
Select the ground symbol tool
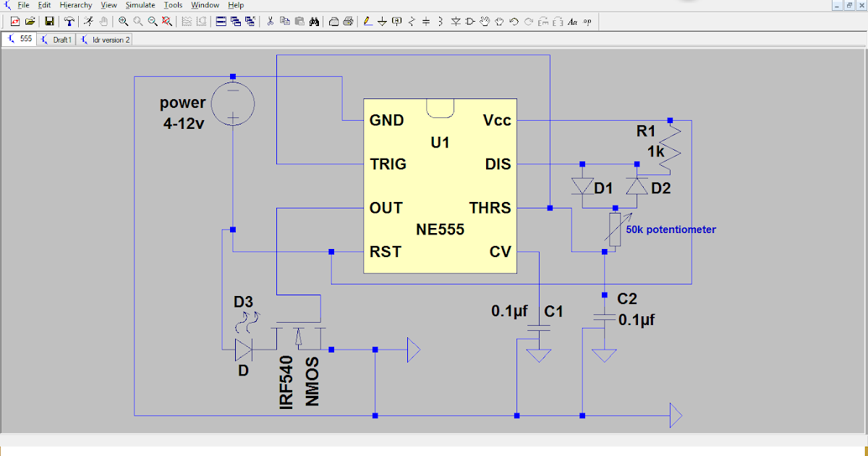pos(382,22)
